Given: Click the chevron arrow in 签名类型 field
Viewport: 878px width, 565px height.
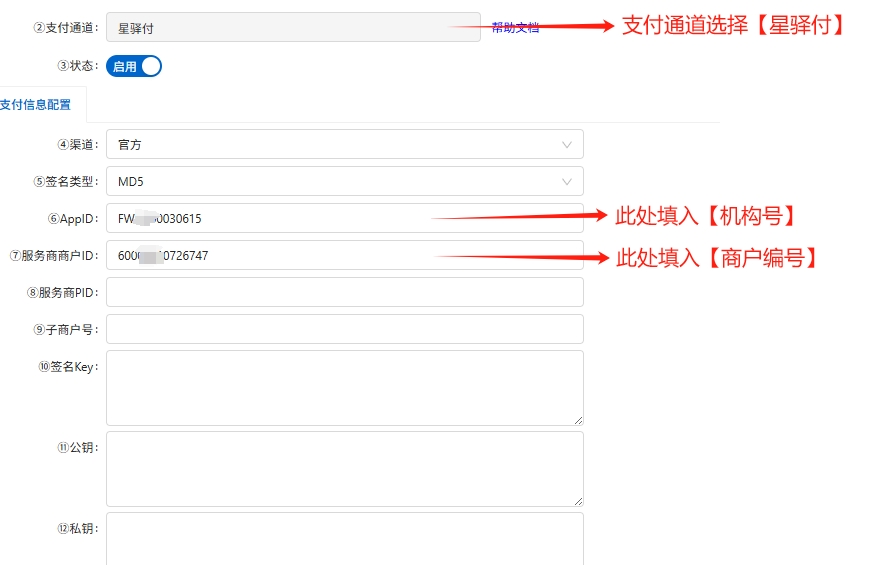Looking at the screenshot, I should (567, 182).
